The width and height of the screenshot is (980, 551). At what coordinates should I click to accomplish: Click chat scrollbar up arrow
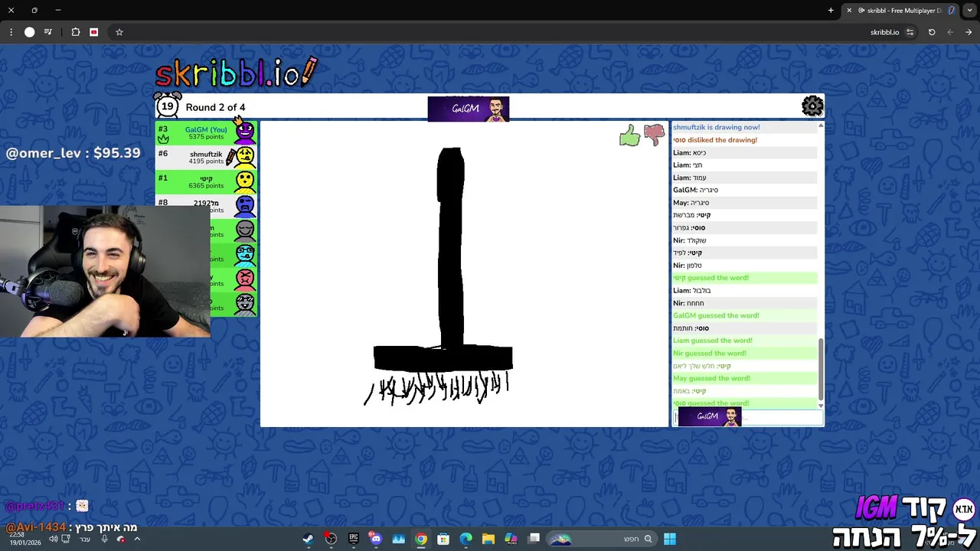pos(821,125)
